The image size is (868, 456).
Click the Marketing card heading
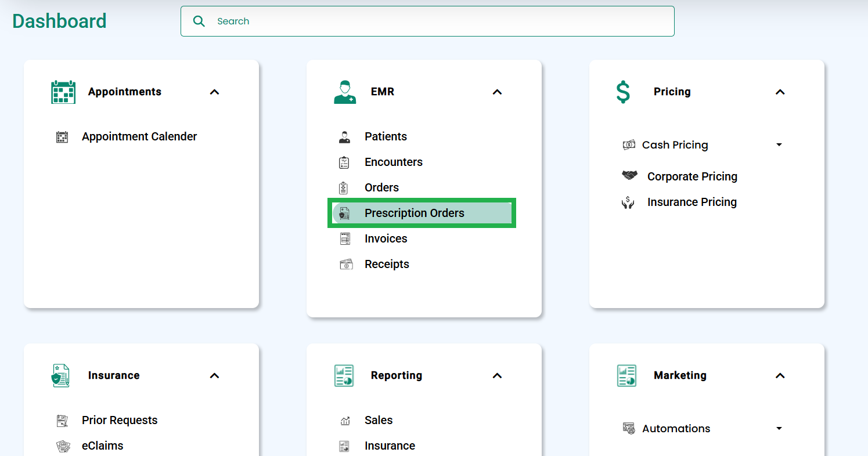point(680,375)
